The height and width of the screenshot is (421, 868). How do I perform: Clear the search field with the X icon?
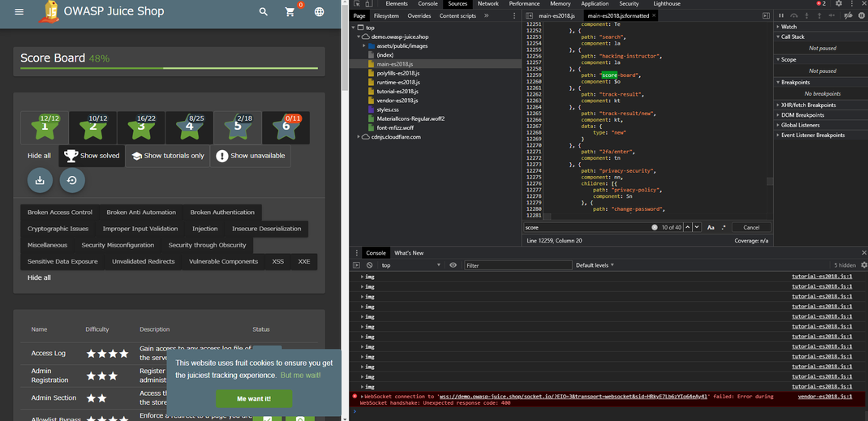tap(655, 227)
